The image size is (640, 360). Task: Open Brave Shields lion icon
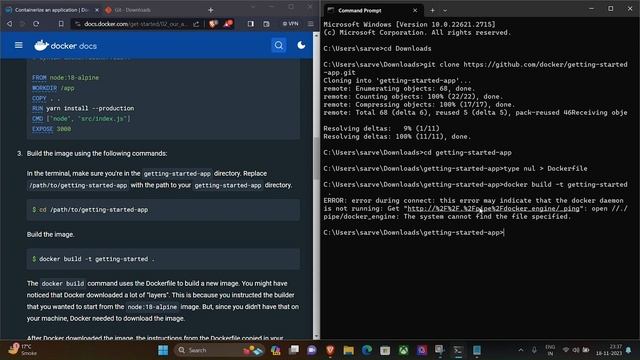[x=213, y=24]
